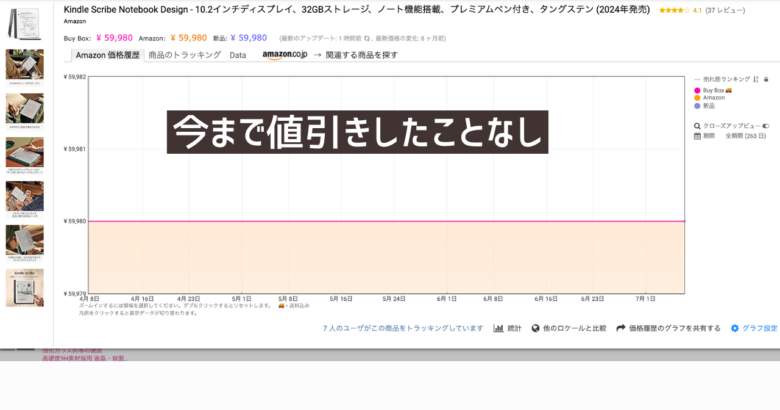Viewport: 780px width, 410px height.
Task: Open 他のロケールと比較
Action: pyautogui.click(x=575, y=328)
